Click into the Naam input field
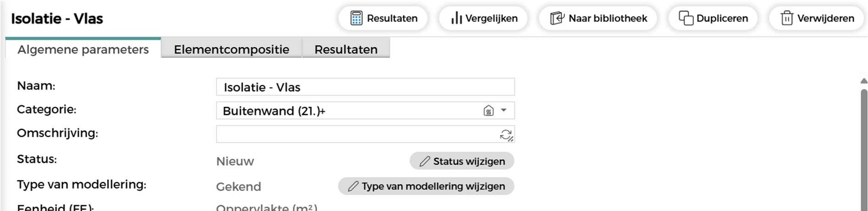 [365, 87]
